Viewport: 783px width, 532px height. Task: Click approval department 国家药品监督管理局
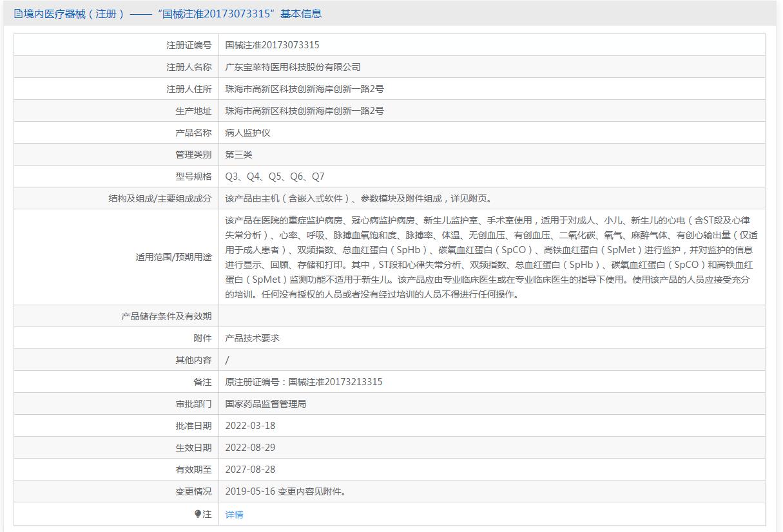point(266,404)
